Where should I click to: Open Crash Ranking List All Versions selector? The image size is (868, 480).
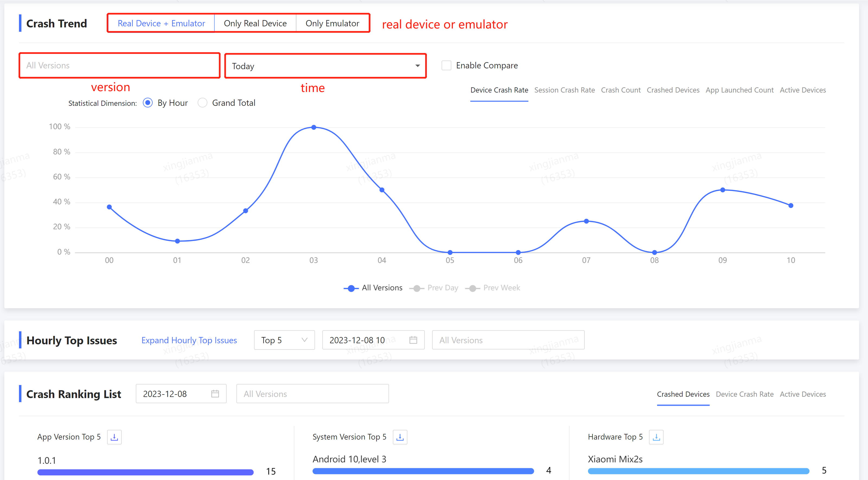pyautogui.click(x=312, y=394)
